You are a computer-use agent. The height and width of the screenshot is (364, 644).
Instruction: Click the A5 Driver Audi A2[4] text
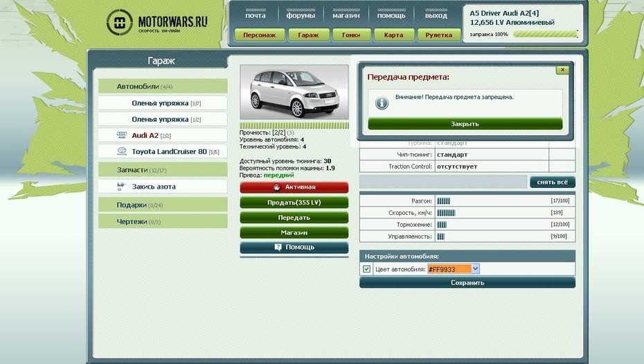(504, 13)
